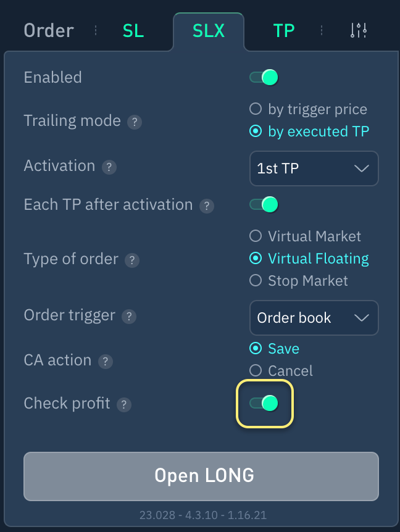
Task: Expand the Order book trigger dropdown
Action: (x=314, y=318)
